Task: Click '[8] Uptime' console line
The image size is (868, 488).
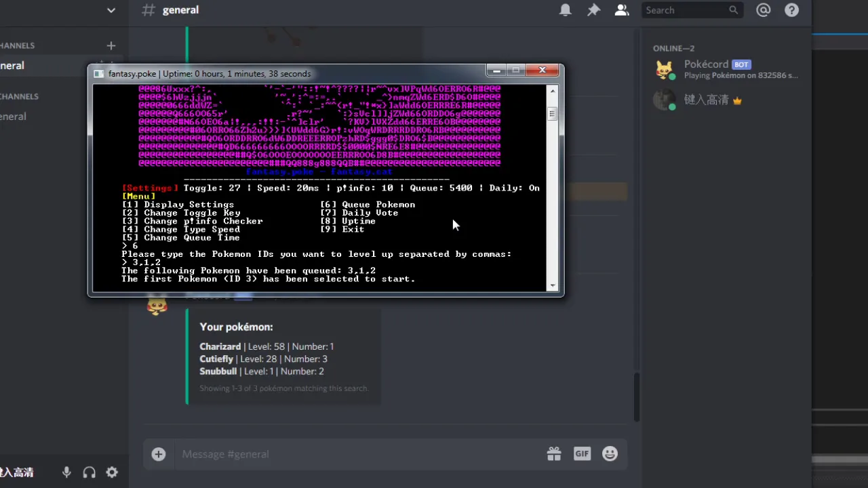Action: click(347, 221)
